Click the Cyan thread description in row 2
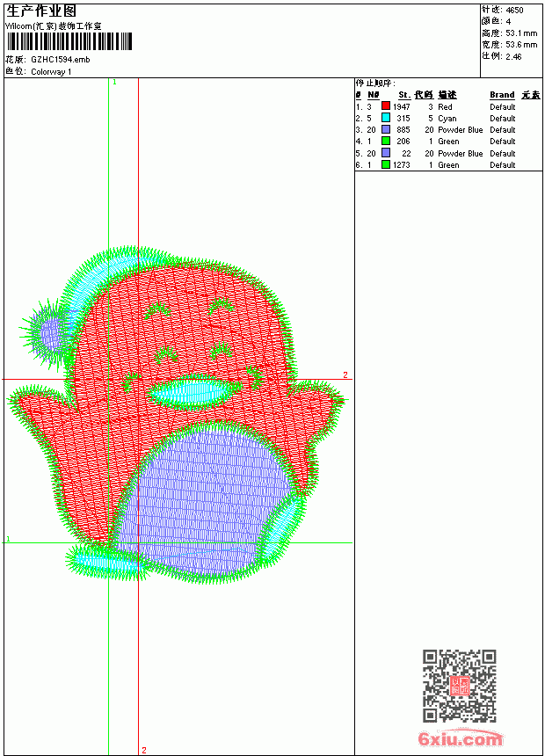 click(447, 119)
